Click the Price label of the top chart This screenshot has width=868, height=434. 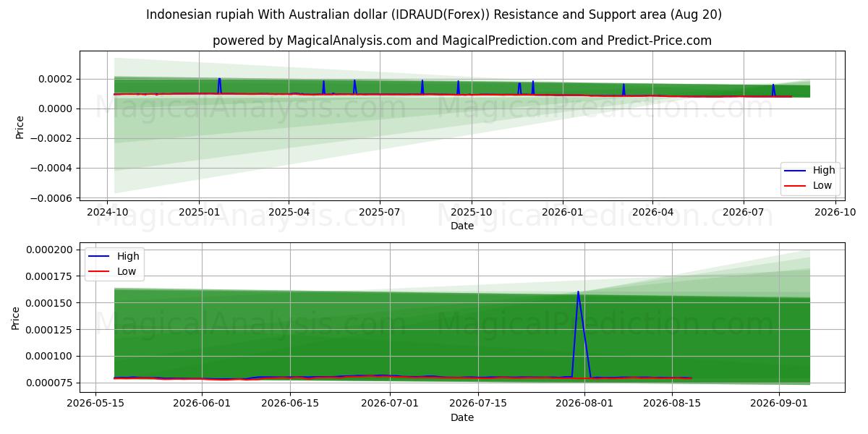click(x=20, y=127)
